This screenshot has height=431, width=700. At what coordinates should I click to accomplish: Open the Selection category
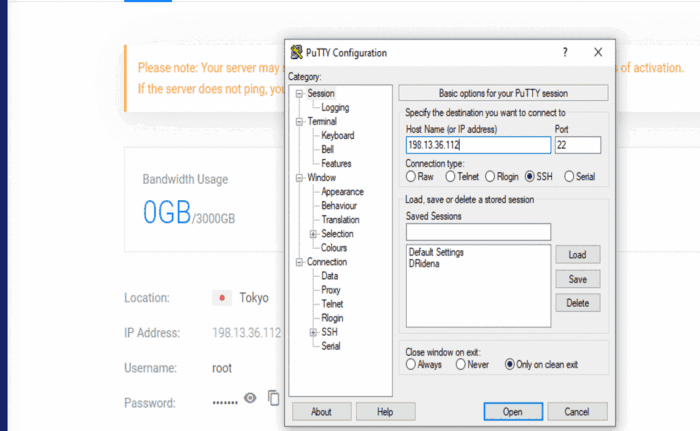pyautogui.click(x=337, y=234)
